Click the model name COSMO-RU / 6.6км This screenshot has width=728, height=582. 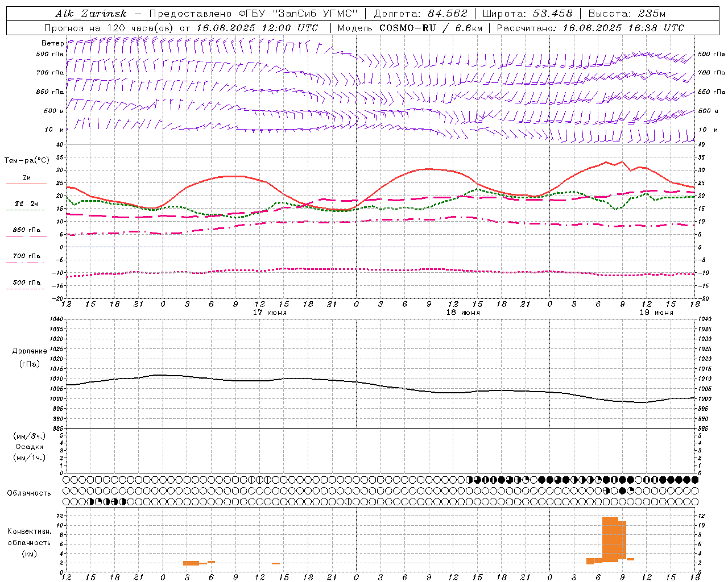coord(432,28)
